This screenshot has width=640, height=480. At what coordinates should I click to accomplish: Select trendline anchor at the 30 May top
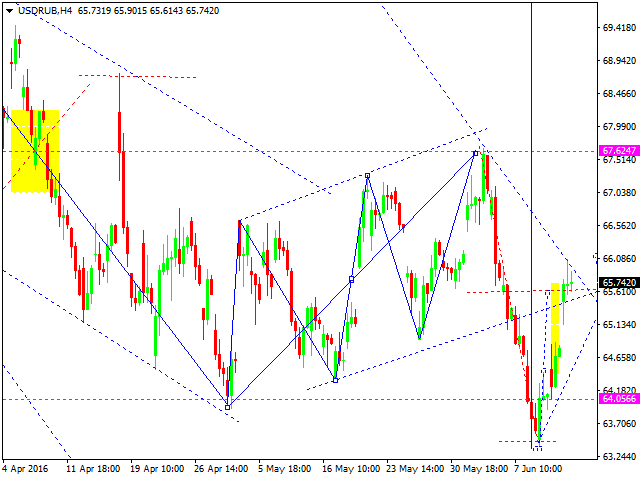click(x=476, y=153)
